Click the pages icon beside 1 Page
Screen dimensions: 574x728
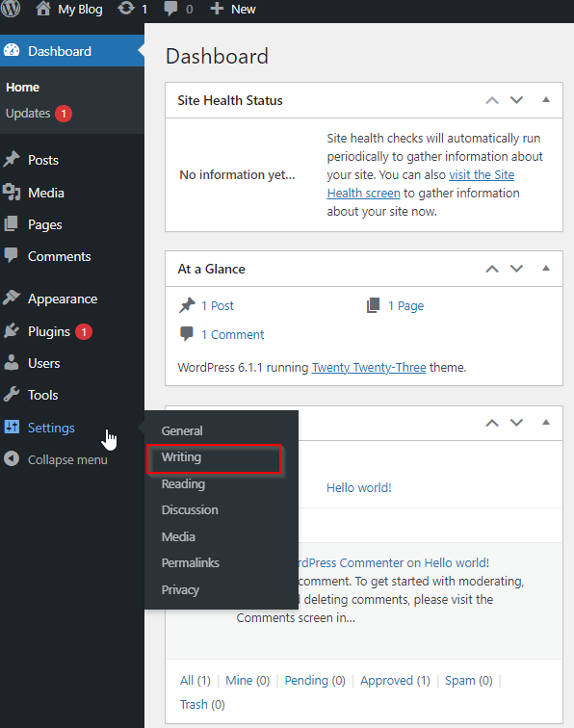tap(374, 305)
